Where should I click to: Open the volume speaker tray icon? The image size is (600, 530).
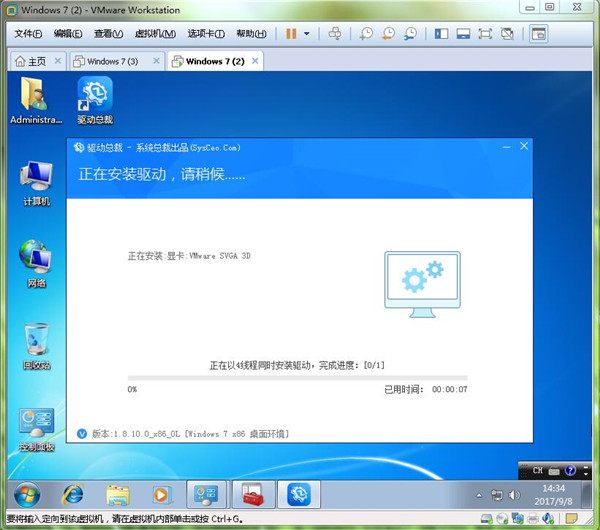pos(514,495)
